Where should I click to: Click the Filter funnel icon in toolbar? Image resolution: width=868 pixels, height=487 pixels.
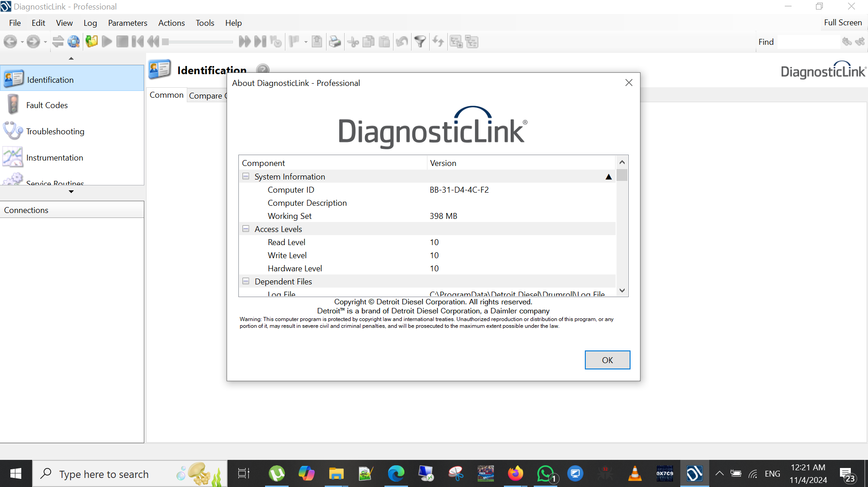coord(420,42)
